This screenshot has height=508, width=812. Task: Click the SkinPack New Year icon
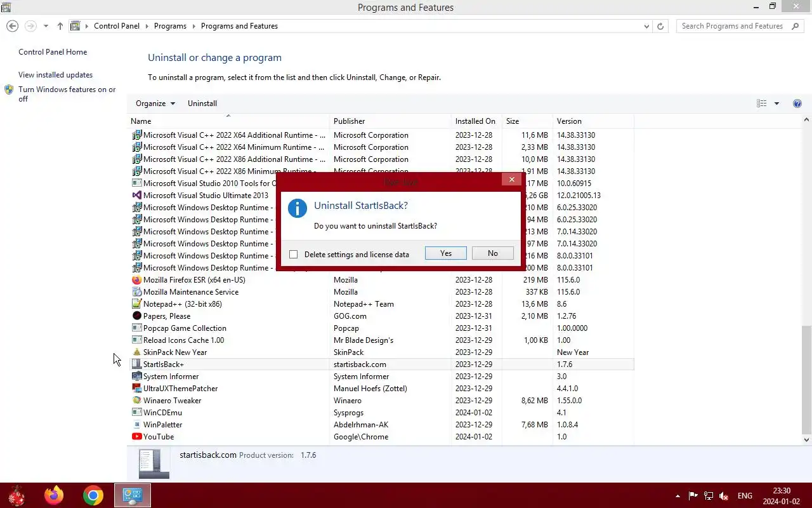pyautogui.click(x=136, y=352)
